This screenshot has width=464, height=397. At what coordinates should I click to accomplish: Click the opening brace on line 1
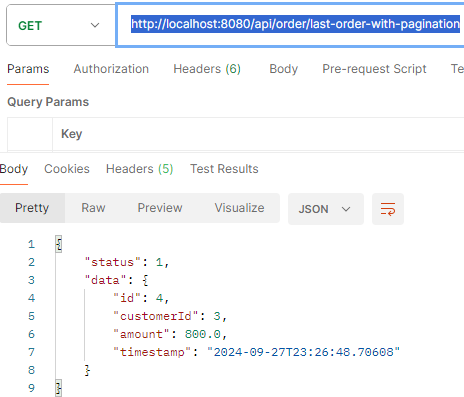[59, 244]
